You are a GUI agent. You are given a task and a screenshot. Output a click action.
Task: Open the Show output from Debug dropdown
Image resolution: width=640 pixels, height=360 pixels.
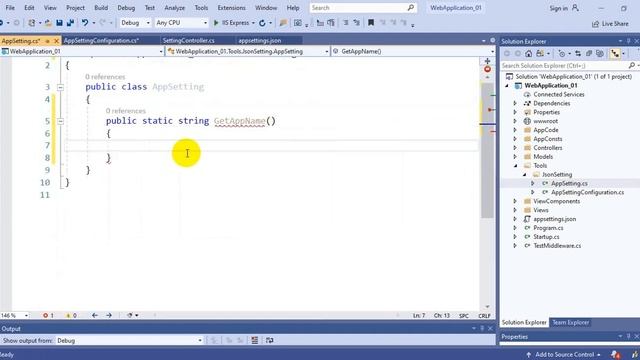[129, 340]
